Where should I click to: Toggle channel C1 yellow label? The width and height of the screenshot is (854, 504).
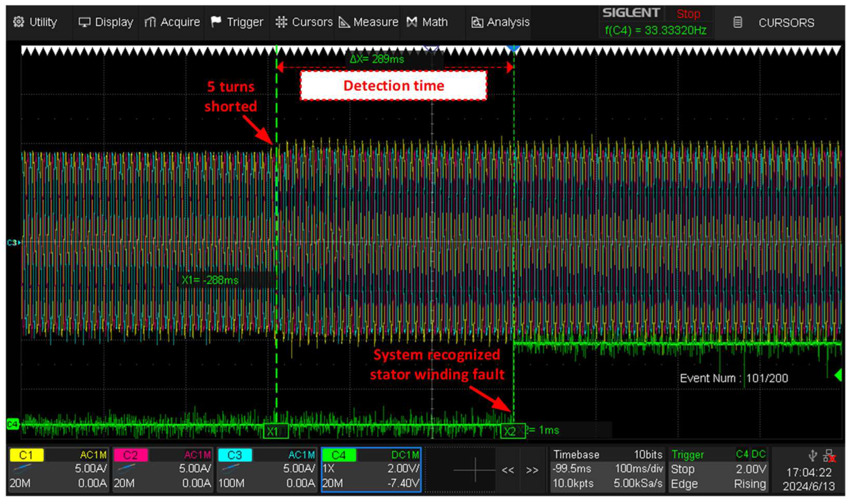click(x=27, y=455)
